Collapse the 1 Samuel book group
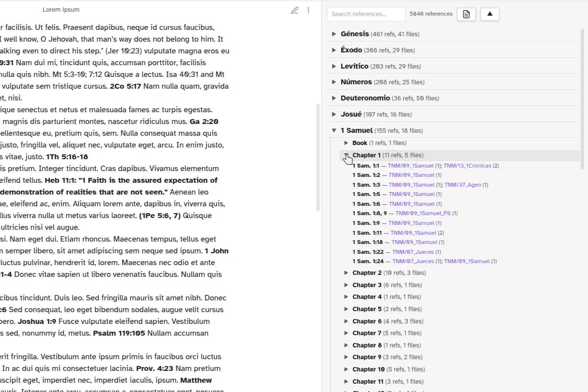588x392 pixels. tap(334, 130)
